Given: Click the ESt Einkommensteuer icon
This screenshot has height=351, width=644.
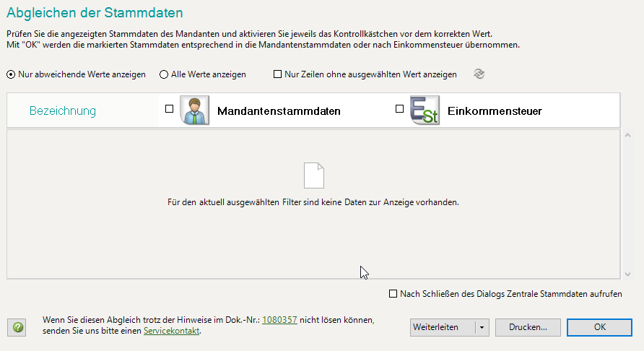Looking at the screenshot, I should 424,110.
